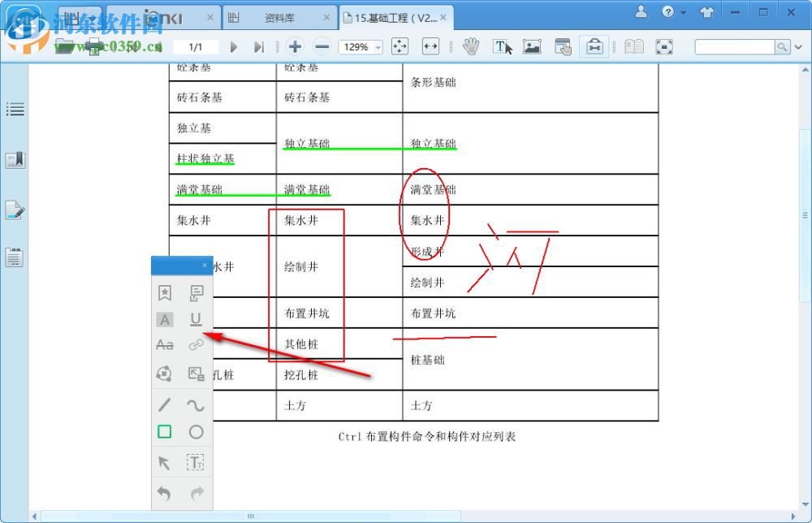This screenshot has width=812, height=523.
Task: Select the highlight text annotation tool
Action: 164,319
